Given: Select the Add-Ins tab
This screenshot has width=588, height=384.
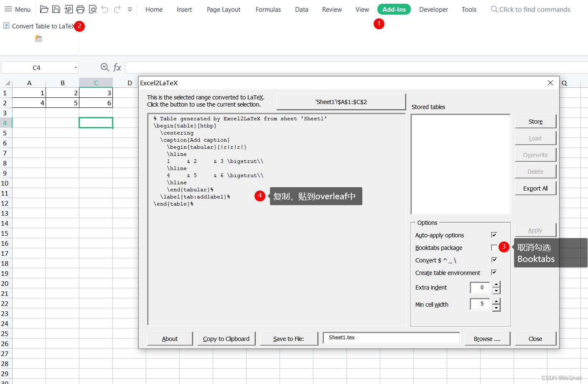Looking at the screenshot, I should 394,9.
